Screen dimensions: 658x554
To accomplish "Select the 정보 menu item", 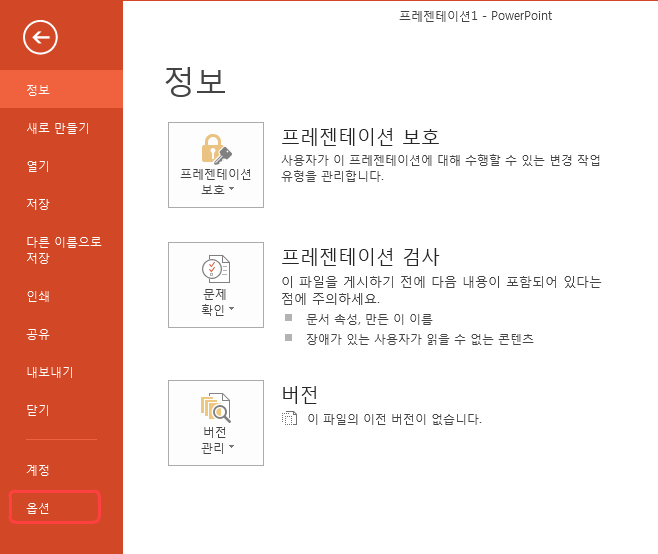I will [x=61, y=89].
